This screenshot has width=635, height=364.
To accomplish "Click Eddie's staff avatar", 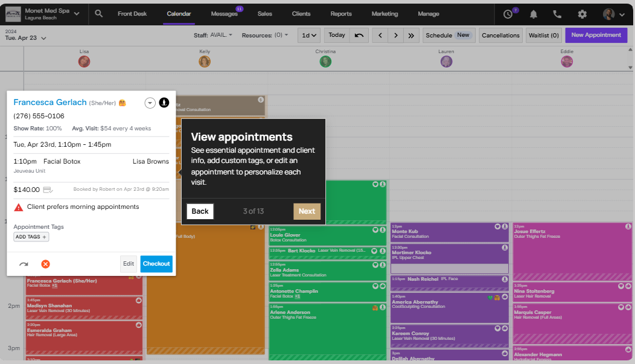I will [x=567, y=62].
